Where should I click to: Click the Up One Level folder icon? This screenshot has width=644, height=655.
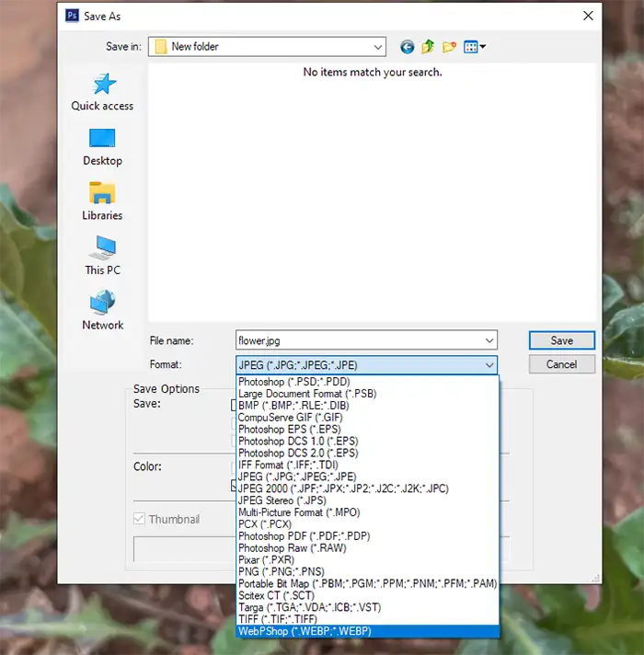coord(428,47)
